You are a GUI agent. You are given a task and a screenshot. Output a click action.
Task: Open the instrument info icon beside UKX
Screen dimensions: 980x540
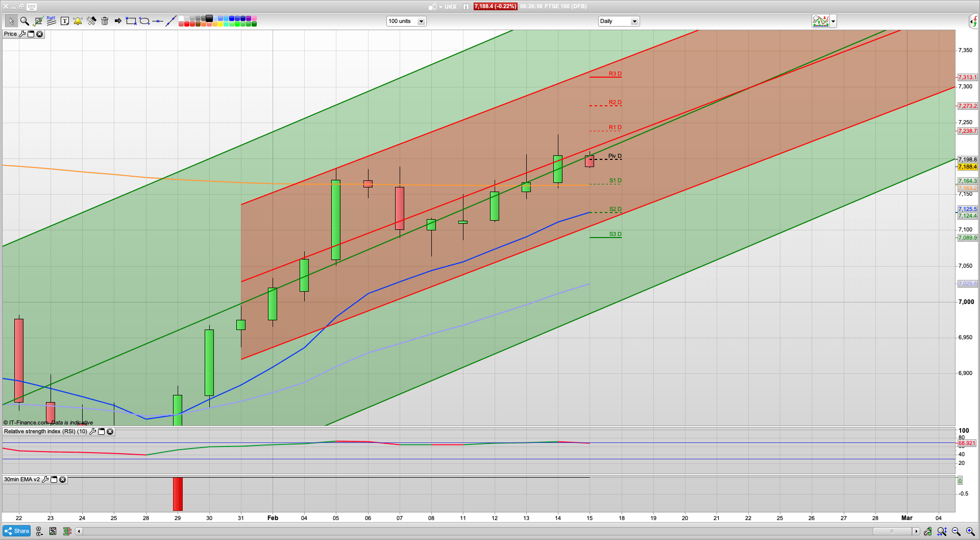pos(466,7)
